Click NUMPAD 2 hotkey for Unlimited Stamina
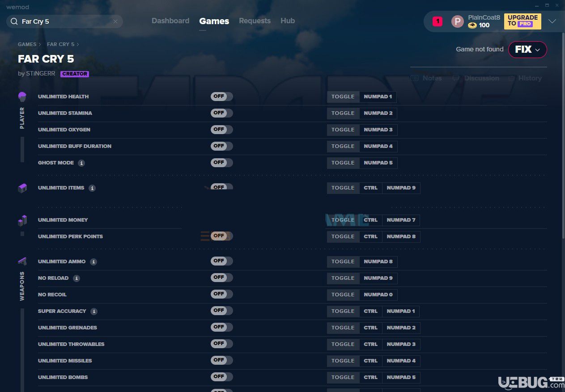This screenshot has height=392, width=565. pyautogui.click(x=378, y=113)
